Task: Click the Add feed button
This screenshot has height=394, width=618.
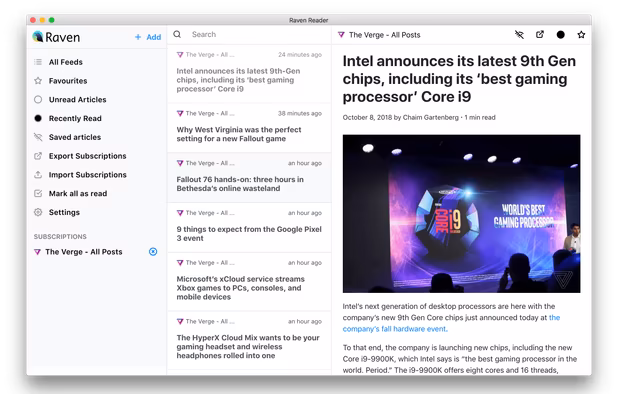Action: tap(148, 37)
